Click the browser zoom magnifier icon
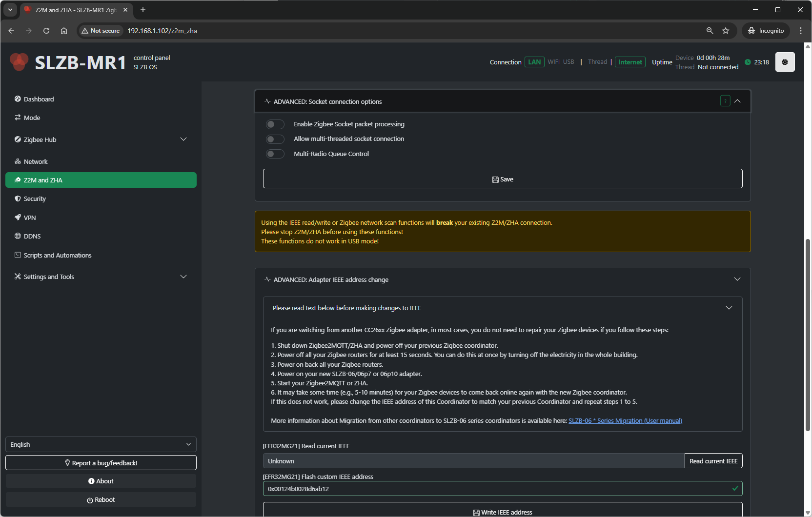Viewport: 812px width, 517px height. (x=710, y=31)
